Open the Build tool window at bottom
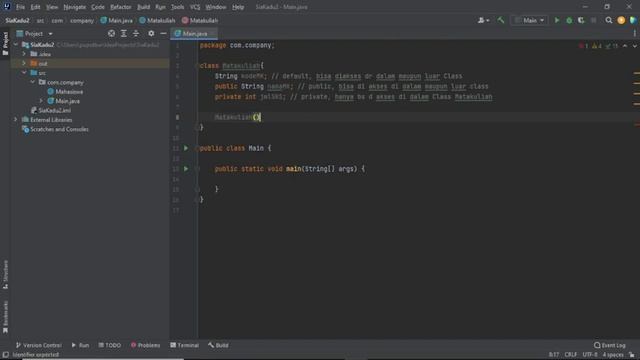This screenshot has width=640, height=360. click(x=218, y=345)
